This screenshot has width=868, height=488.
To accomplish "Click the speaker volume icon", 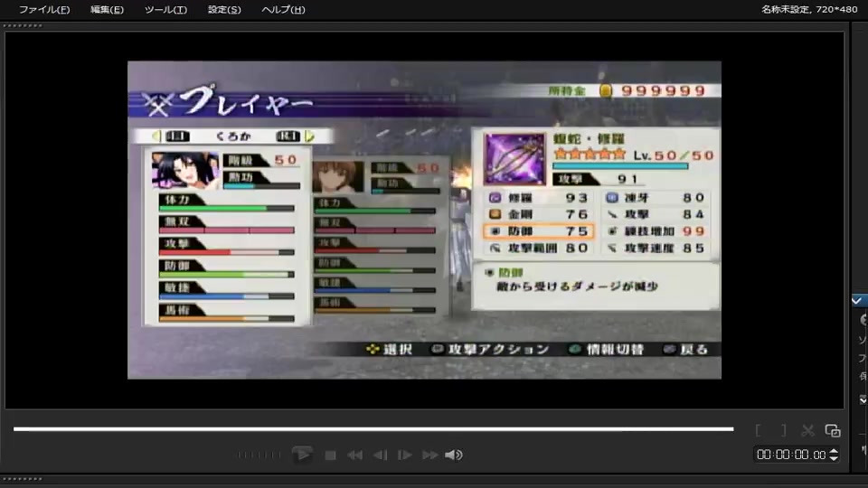I will (x=453, y=455).
